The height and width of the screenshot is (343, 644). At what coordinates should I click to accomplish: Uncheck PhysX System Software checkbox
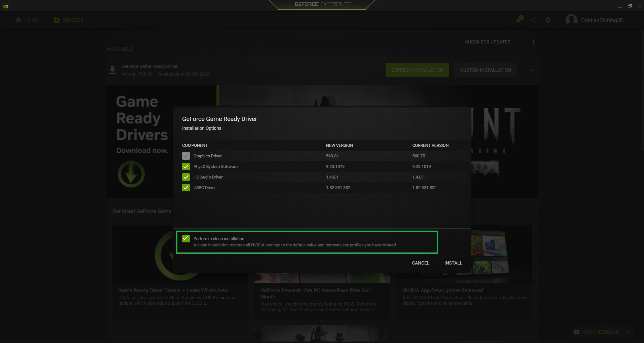(186, 166)
